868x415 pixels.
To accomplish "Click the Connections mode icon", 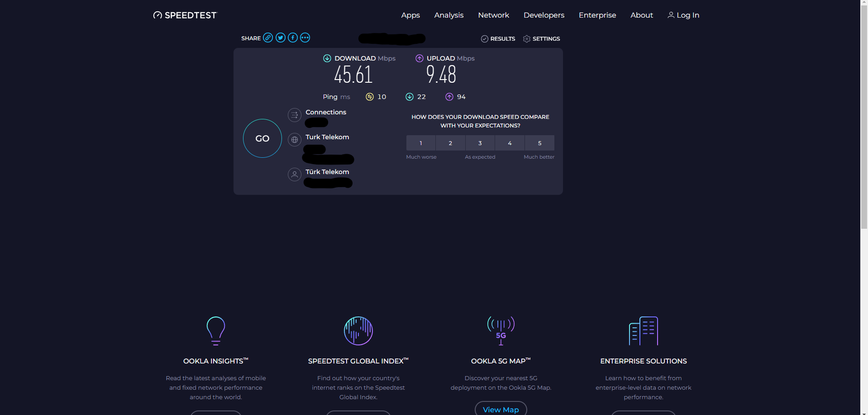I will click(x=295, y=115).
